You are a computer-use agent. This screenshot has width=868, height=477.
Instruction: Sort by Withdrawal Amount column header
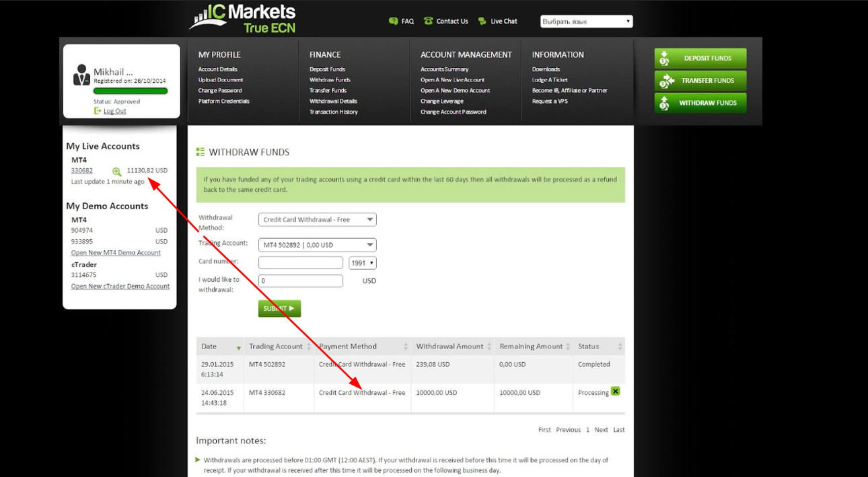[452, 346]
